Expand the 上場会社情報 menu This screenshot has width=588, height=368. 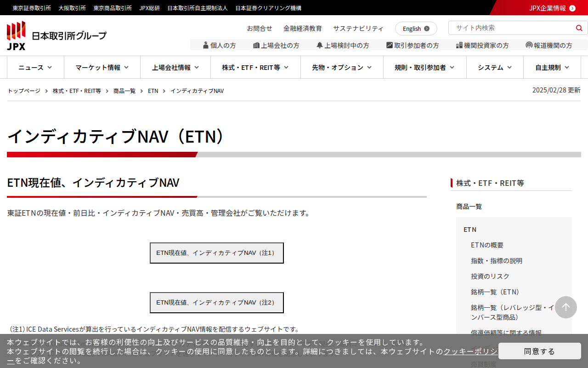click(175, 67)
